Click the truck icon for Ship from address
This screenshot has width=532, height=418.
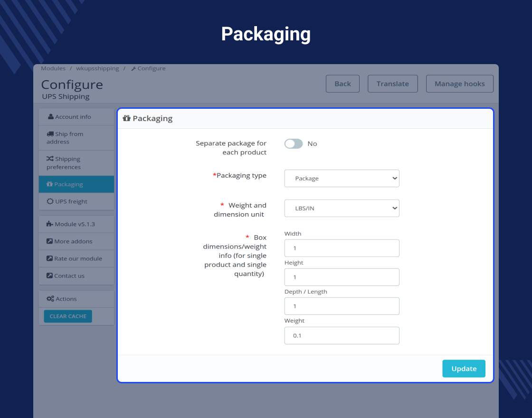pos(50,134)
